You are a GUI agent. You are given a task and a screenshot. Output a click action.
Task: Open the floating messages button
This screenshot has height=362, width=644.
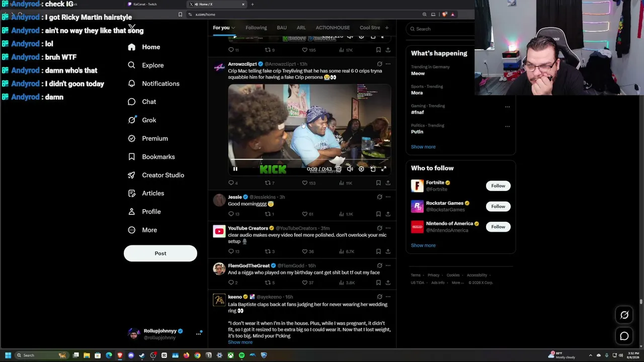point(624,336)
